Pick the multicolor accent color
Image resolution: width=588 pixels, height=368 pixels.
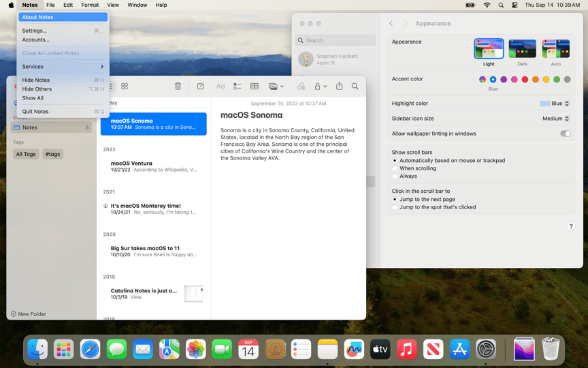click(483, 79)
